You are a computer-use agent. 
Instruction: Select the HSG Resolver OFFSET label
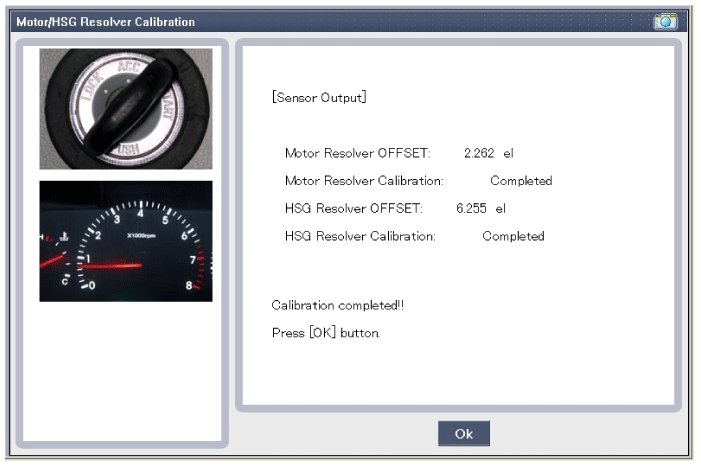click(353, 208)
